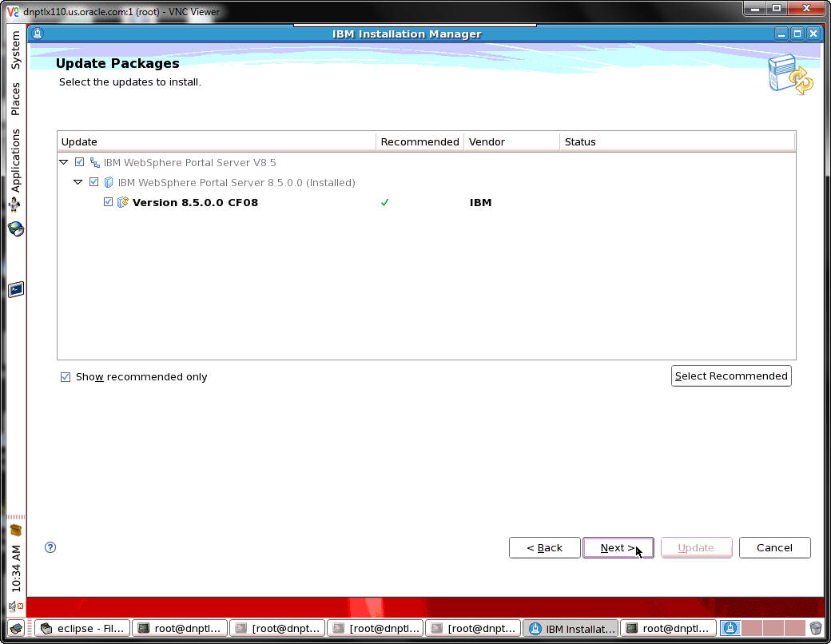Click Select Recommended button
This screenshot has width=831, height=644.
731,376
